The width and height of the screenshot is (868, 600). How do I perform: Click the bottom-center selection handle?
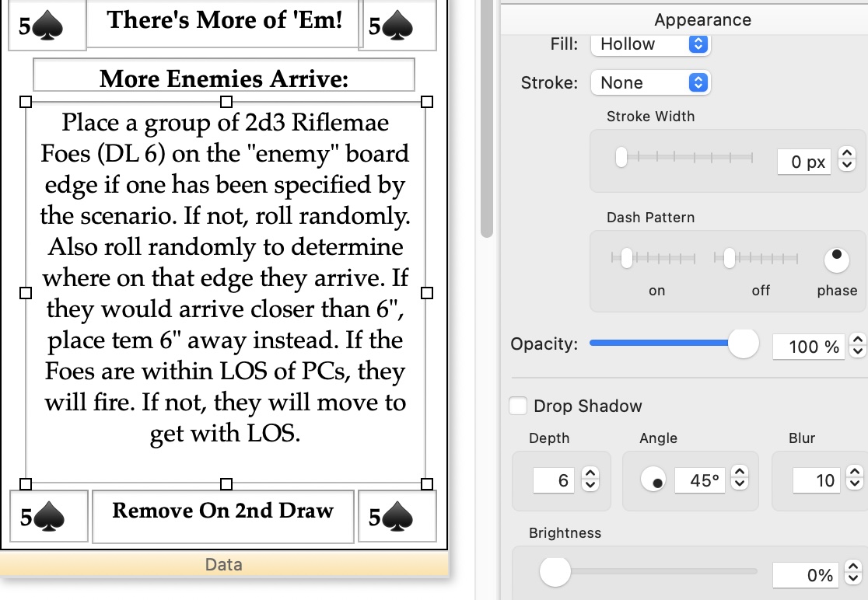coord(226,484)
